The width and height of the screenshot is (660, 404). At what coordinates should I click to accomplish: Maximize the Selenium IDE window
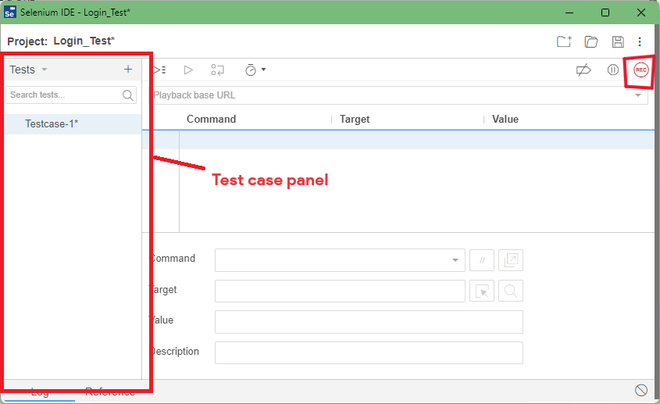coord(605,13)
